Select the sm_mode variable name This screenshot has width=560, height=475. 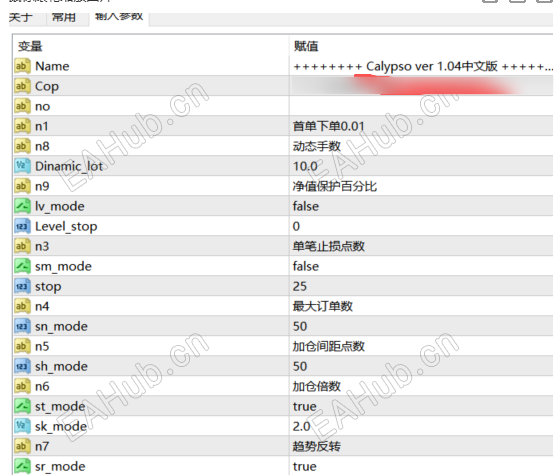click(63, 266)
